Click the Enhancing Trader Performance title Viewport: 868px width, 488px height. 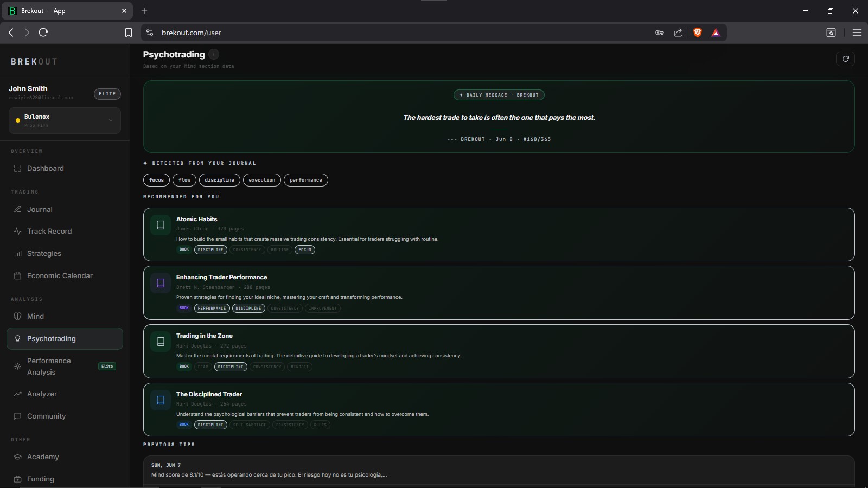coord(221,277)
